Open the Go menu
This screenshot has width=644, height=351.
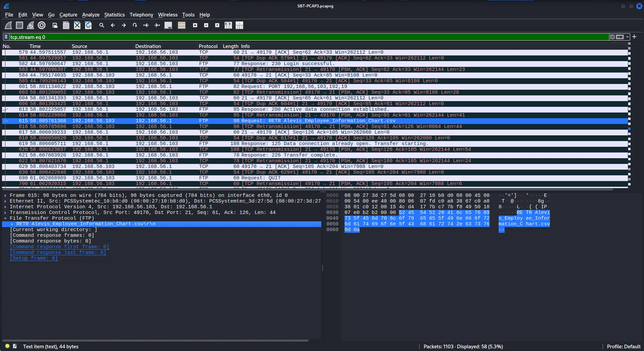[51, 15]
